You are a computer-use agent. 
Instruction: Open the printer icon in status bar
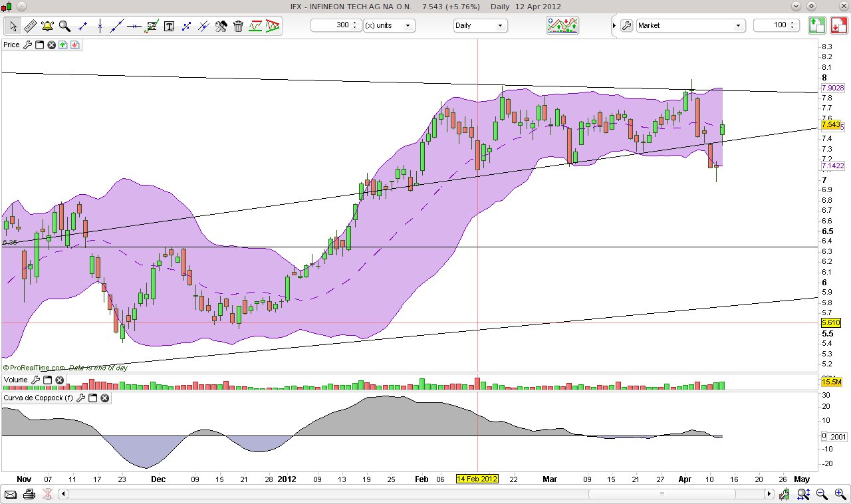coord(29,493)
